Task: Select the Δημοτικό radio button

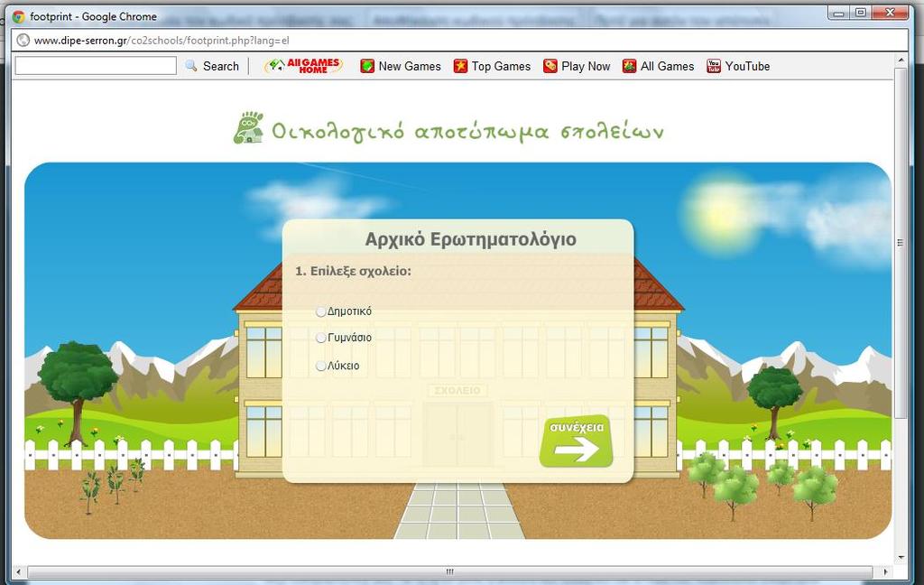Action: [320, 311]
